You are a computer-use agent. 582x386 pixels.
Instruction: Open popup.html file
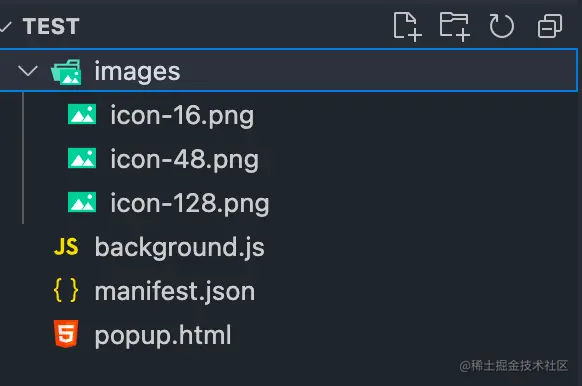click(163, 336)
